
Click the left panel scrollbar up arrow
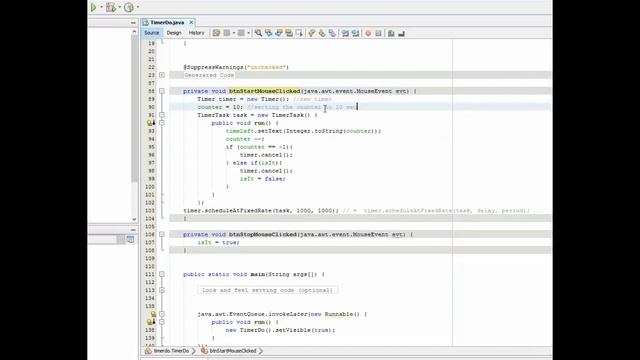[134, 32]
